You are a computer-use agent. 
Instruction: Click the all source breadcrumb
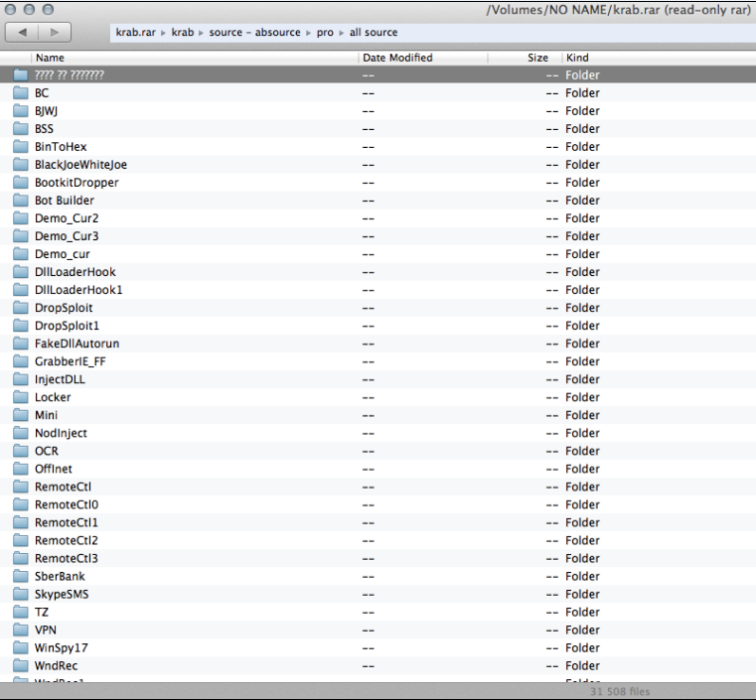pyautogui.click(x=374, y=33)
